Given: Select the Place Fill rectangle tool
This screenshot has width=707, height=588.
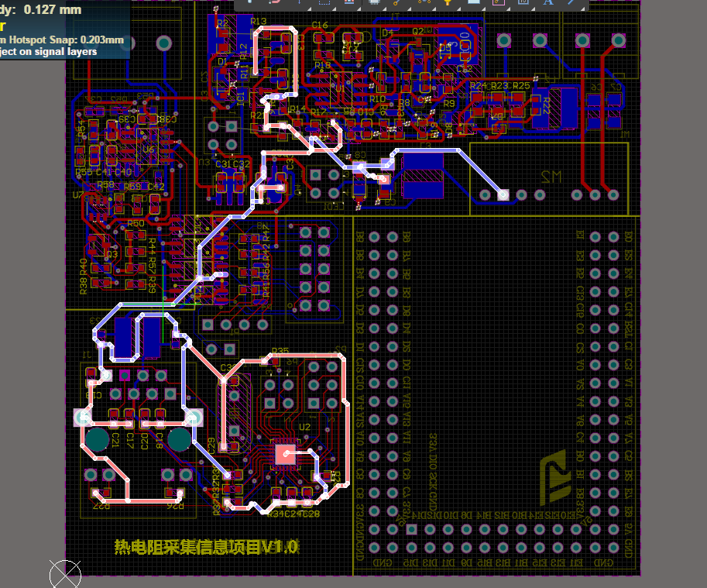Looking at the screenshot, I should [473, 4].
